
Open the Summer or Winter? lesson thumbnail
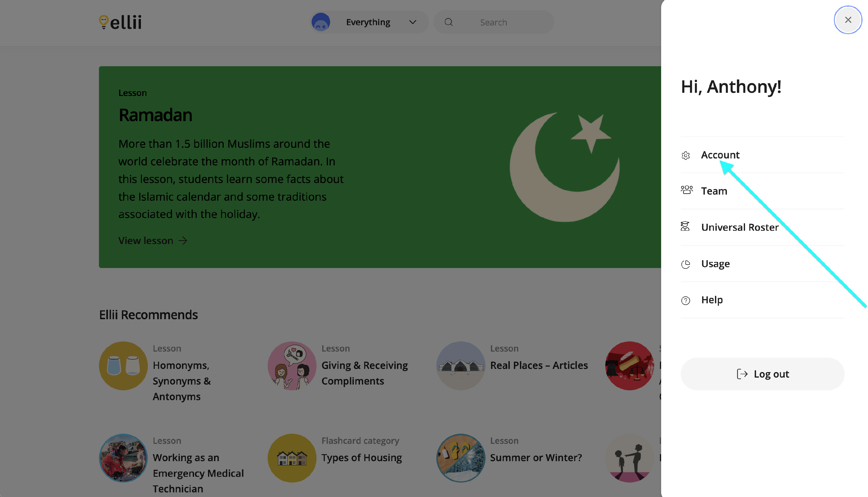[460, 458]
